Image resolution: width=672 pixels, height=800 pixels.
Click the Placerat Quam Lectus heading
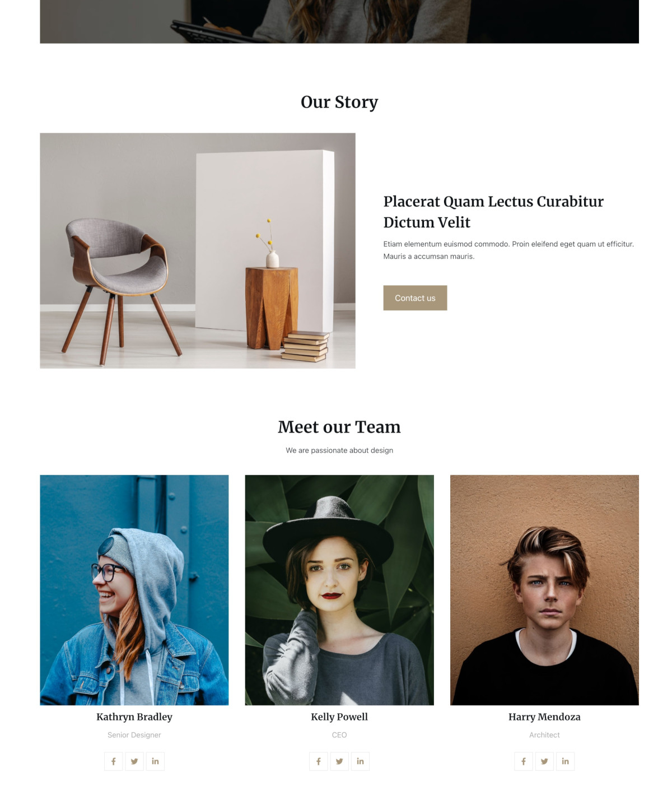tap(493, 212)
